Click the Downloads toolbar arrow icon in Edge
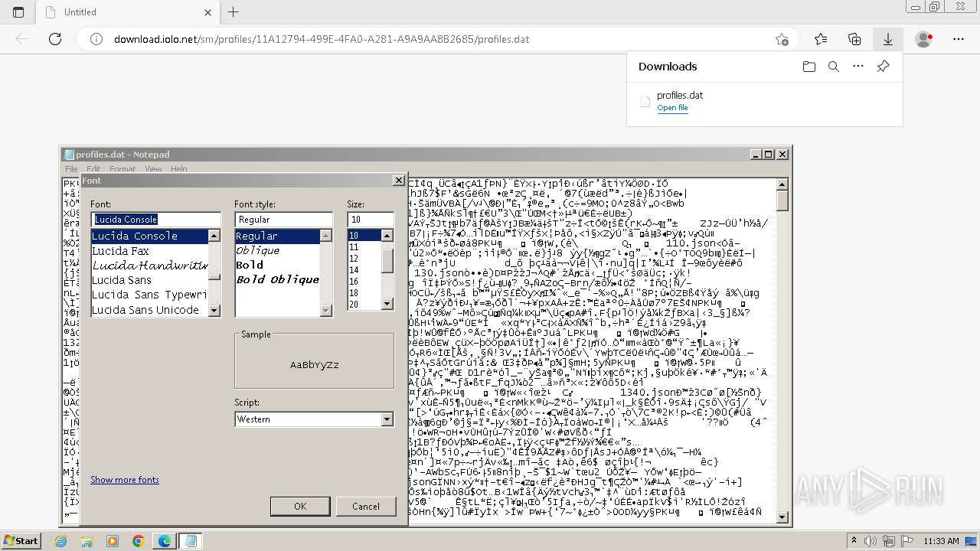This screenshot has height=551, width=980. point(888,39)
